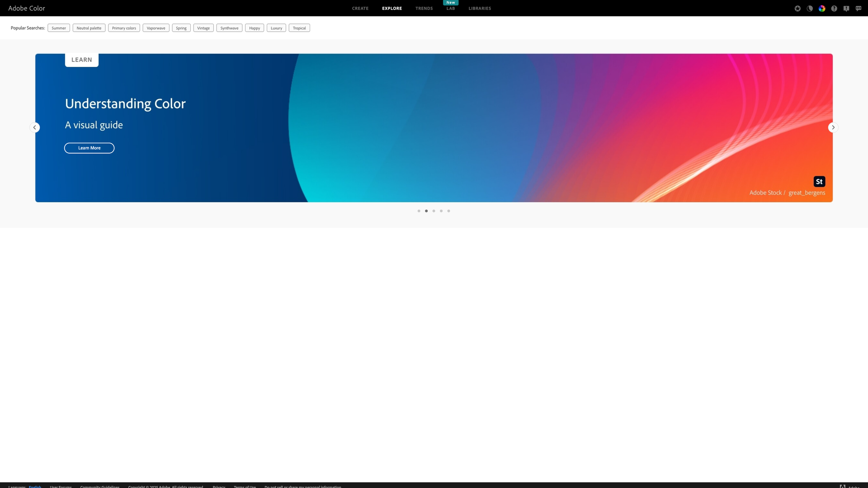Choose the Tropical popular search chip
The width and height of the screenshot is (868, 488).
[x=299, y=28]
